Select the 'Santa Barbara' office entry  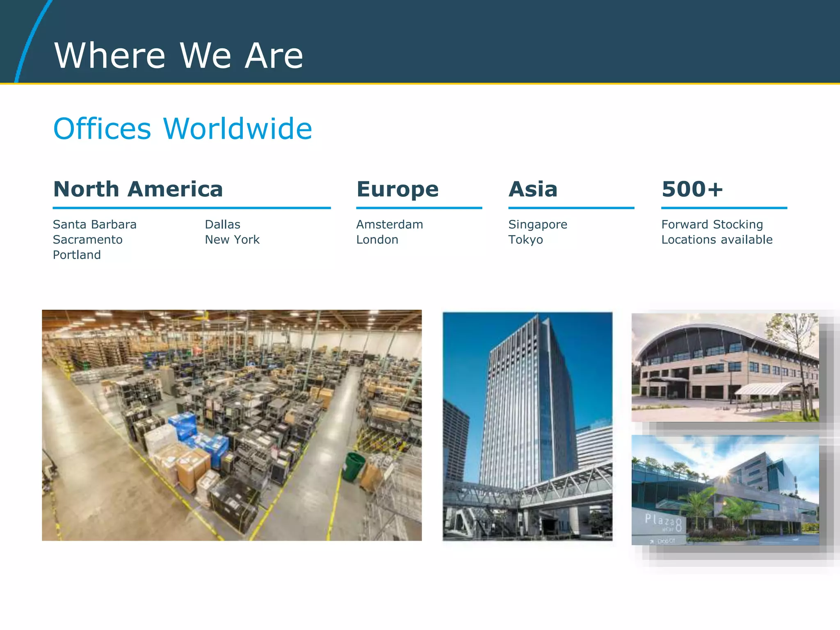pyautogui.click(x=95, y=224)
